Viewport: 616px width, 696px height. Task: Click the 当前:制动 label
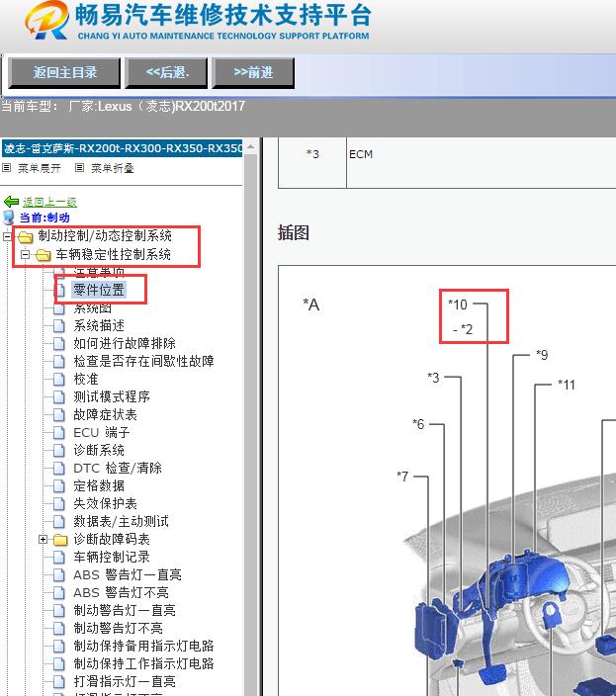[x=44, y=217]
